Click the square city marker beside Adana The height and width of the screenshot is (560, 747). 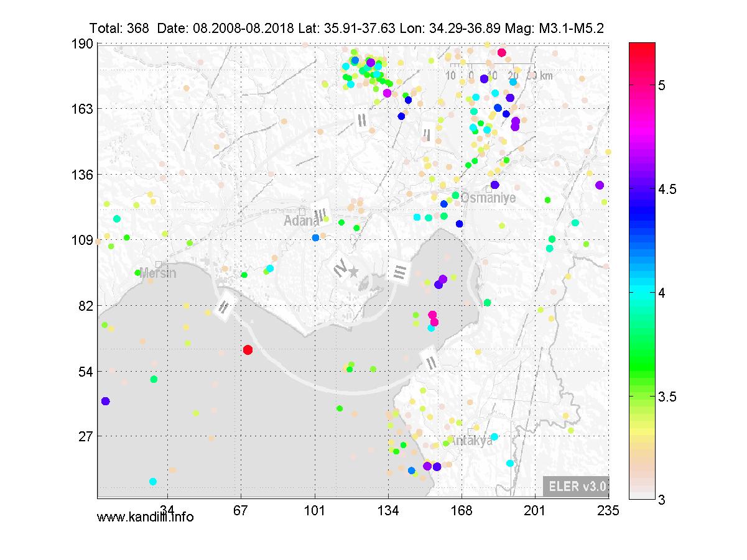302,211
